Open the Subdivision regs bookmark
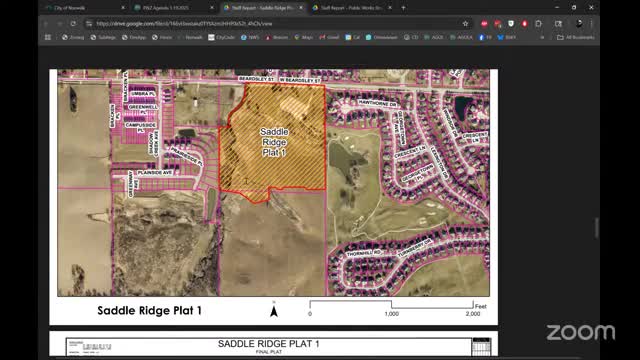The image size is (640, 360). point(103,37)
